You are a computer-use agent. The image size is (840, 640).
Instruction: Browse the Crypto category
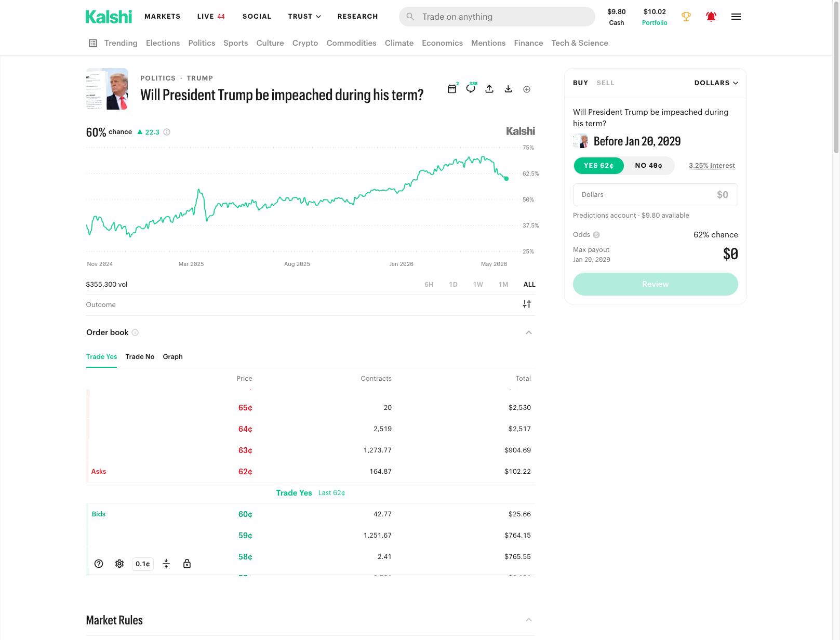[305, 43]
